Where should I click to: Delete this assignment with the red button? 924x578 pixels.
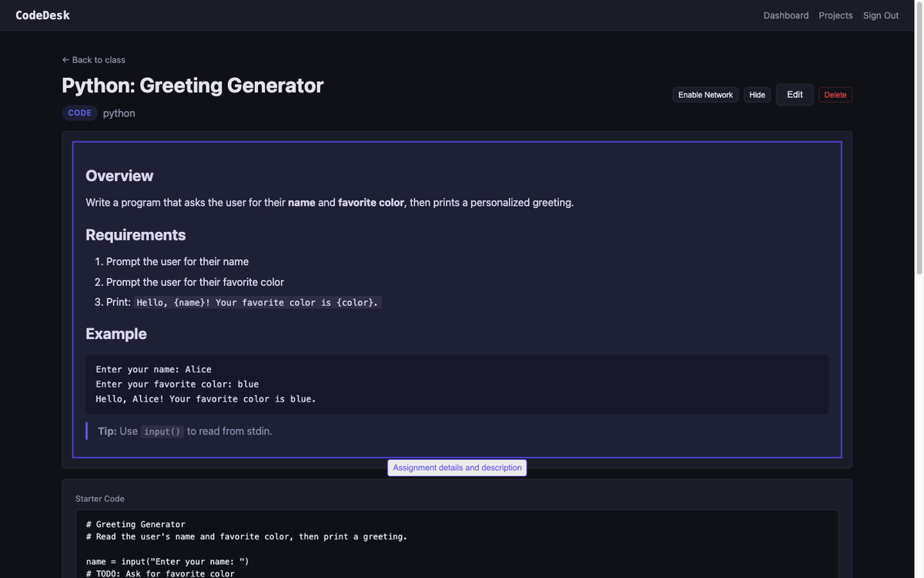[835, 95]
